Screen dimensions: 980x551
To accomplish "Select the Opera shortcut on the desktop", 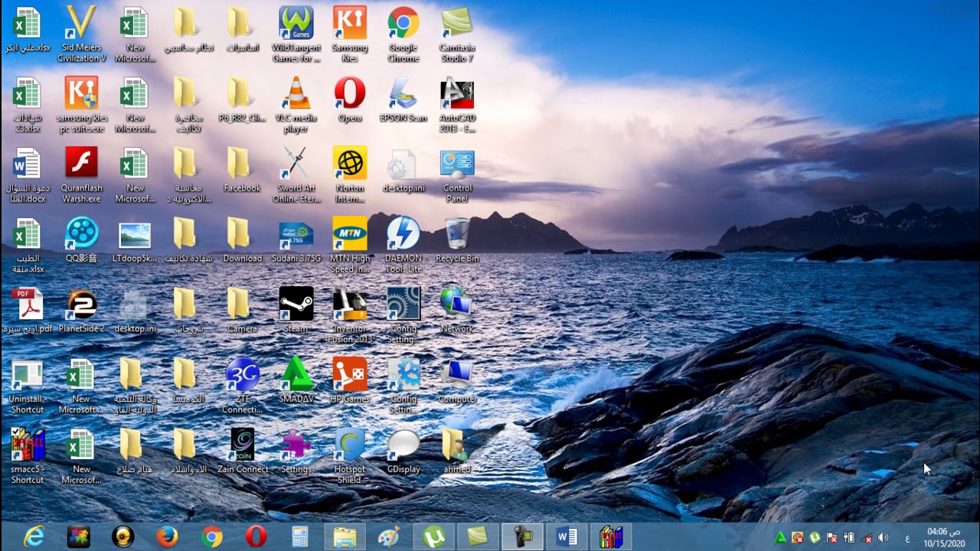I will tap(350, 100).
